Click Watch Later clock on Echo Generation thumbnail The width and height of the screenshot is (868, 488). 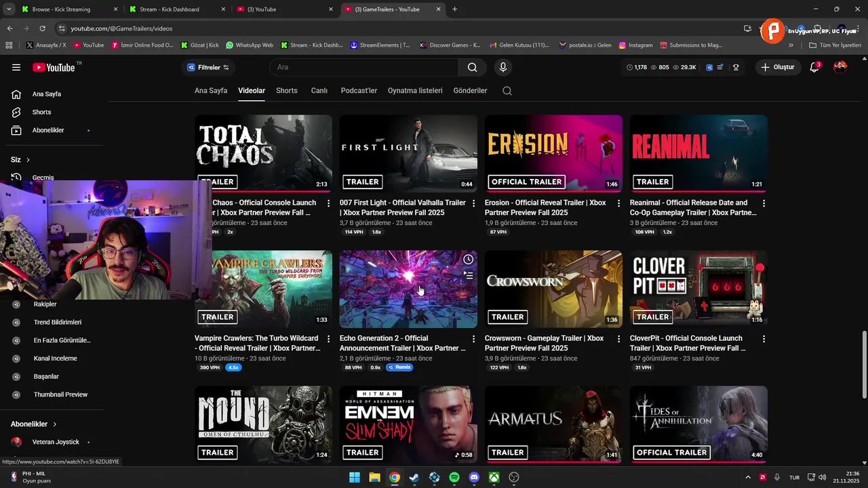tap(468, 260)
